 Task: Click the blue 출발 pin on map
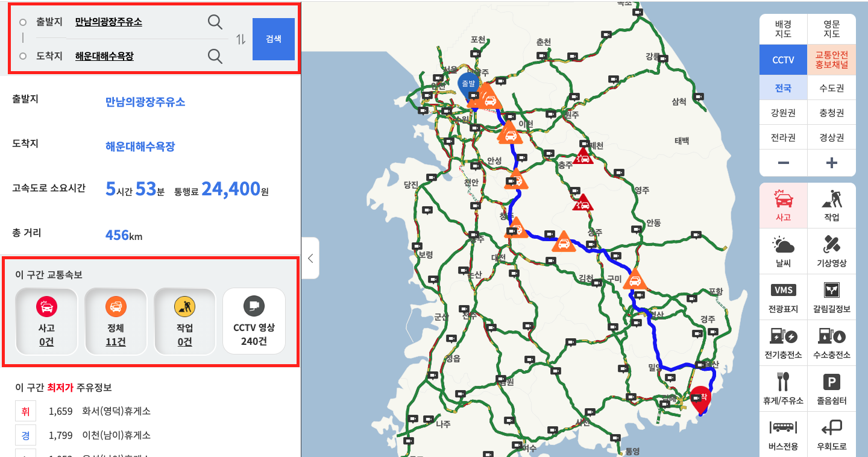[468, 86]
